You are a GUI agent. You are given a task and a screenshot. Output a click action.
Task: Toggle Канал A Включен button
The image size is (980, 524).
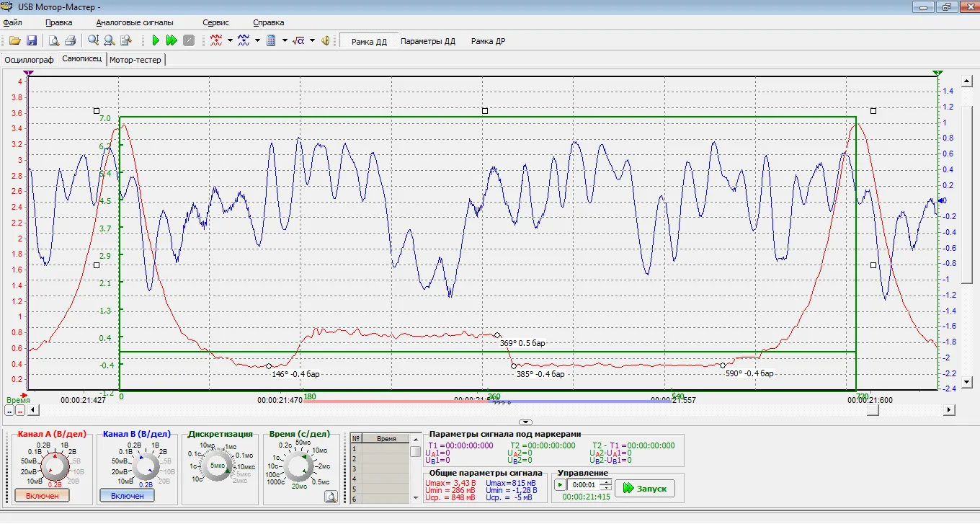42,496
